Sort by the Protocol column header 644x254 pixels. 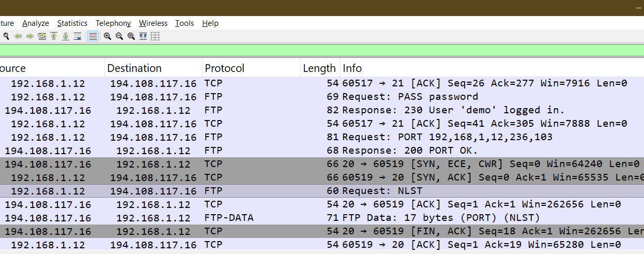(224, 68)
